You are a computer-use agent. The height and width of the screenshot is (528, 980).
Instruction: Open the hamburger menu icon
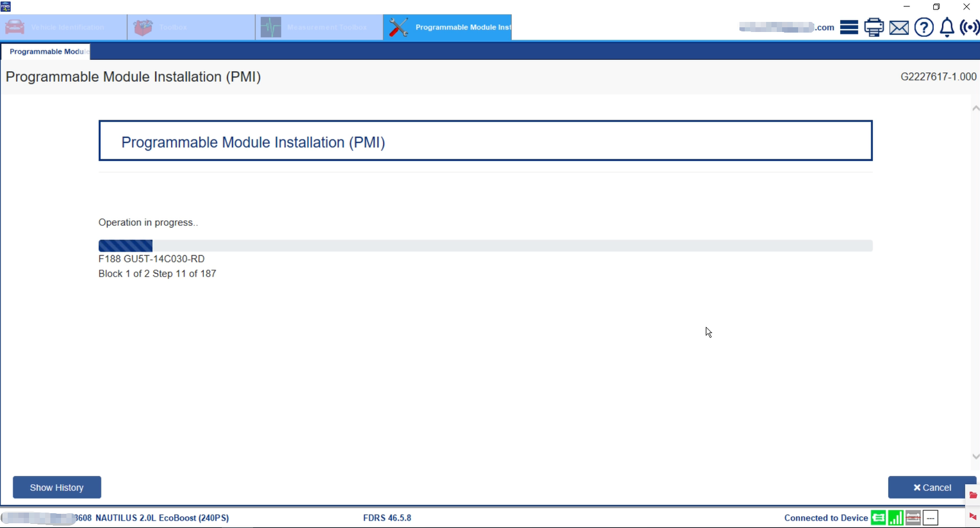pyautogui.click(x=849, y=27)
